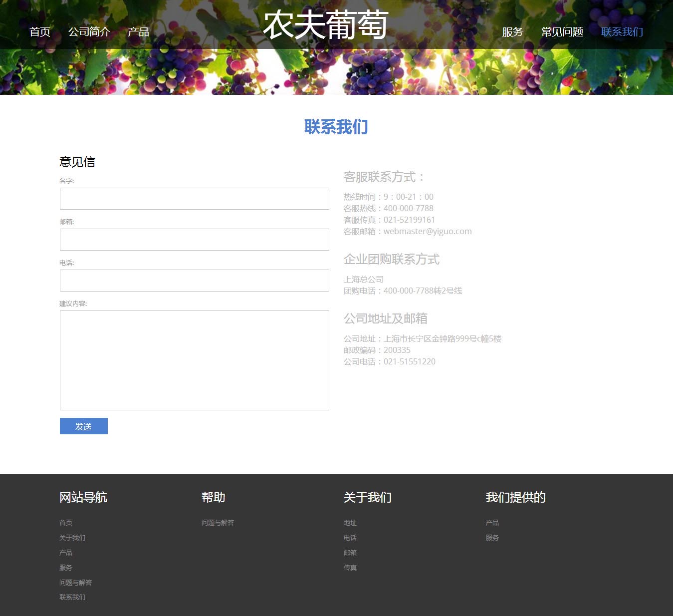
Task: Click the 网站导航 footer heading
Action: pos(83,497)
